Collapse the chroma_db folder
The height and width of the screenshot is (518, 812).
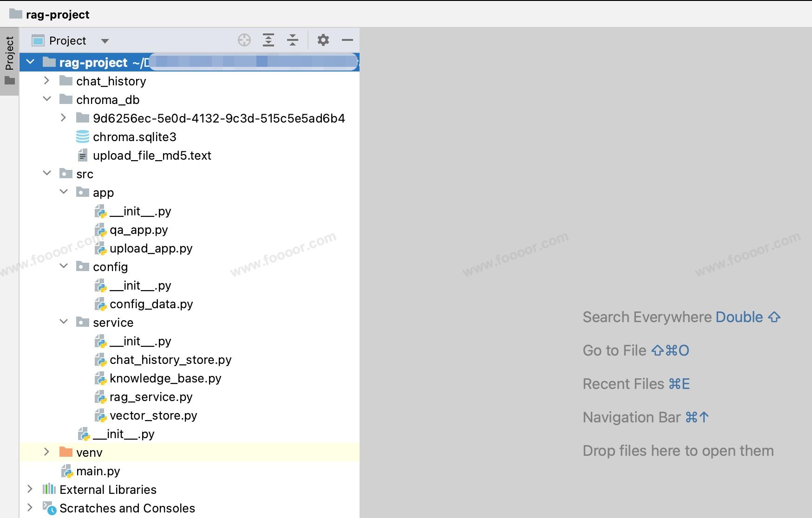(46, 99)
